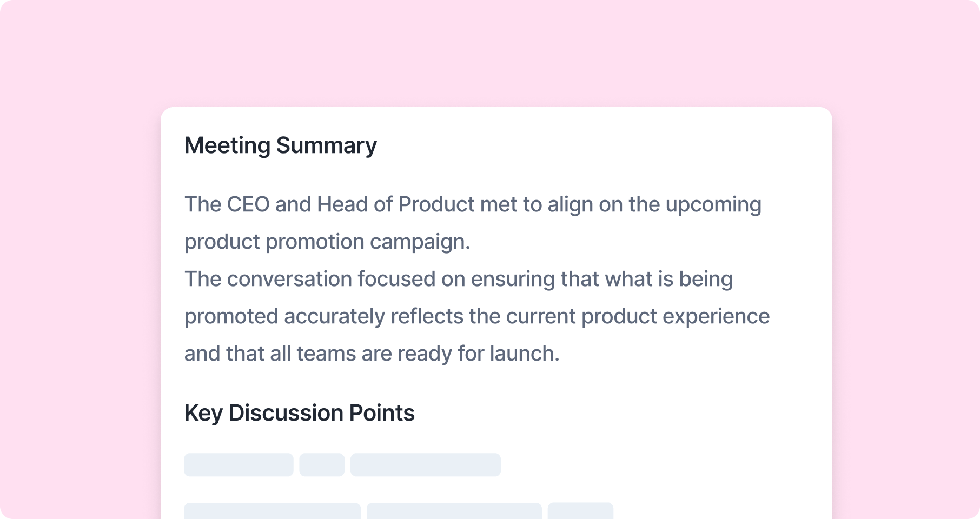Click the longest placeholder in first skeleton row
This screenshot has height=519, width=980.
pos(426,465)
